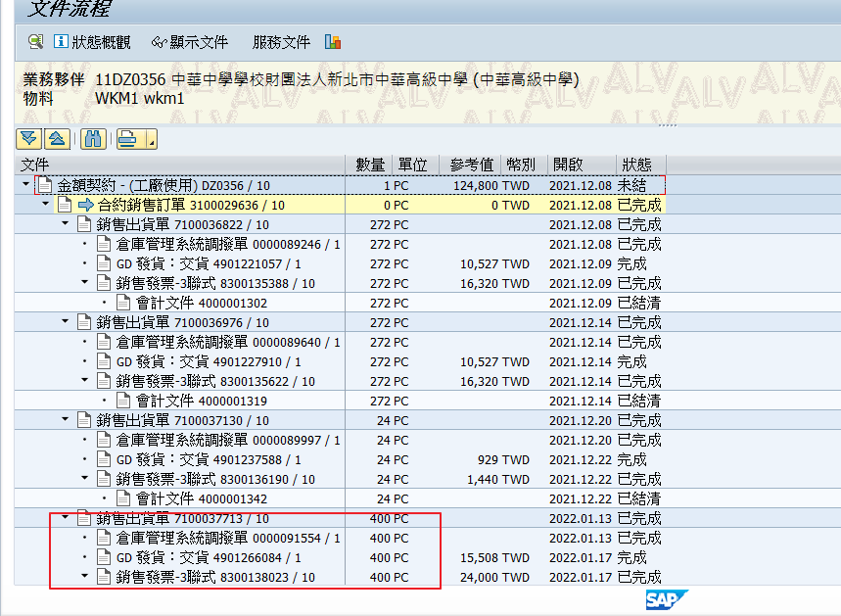Select 銷售發票-3聯式 8300135388 / 10 text
The height and width of the screenshot is (616, 841).
tap(215, 284)
